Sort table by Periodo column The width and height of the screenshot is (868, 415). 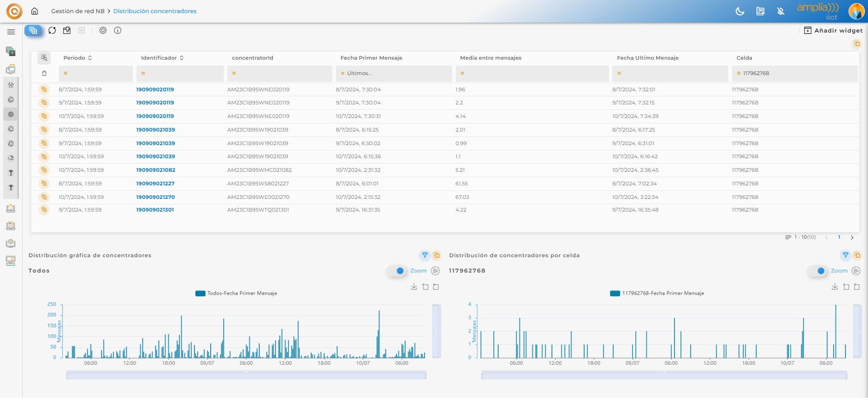click(x=77, y=58)
